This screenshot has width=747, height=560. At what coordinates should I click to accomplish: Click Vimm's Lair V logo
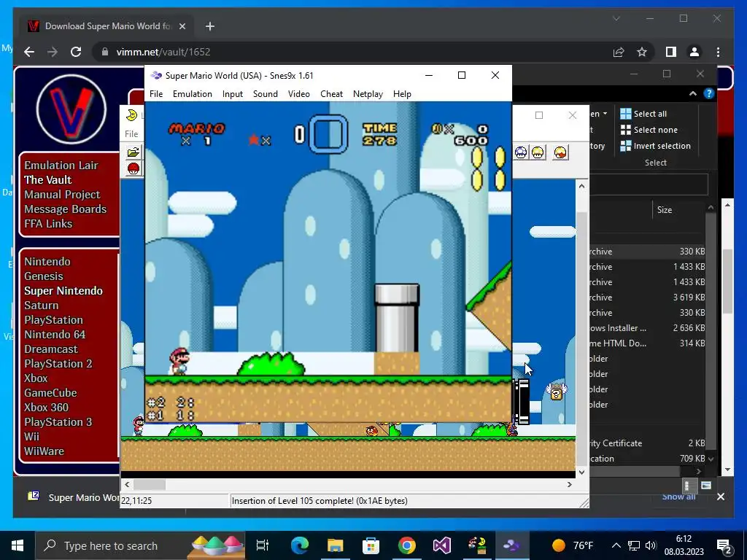[71, 109]
